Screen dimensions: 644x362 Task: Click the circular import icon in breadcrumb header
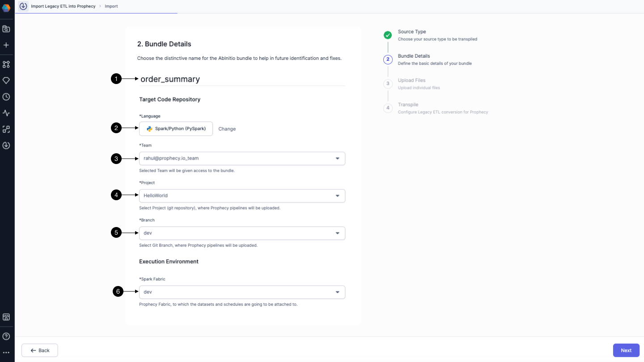(23, 6)
